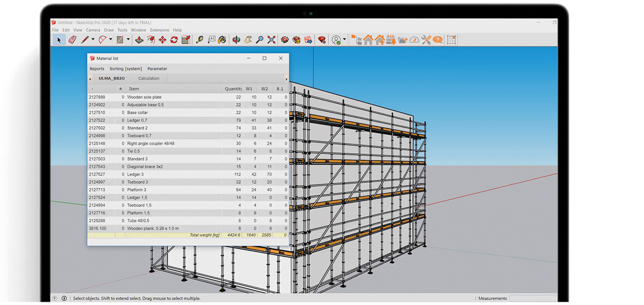644x305 pixels.
Task: Choose the Move tool in toolbar
Action: [x=162, y=40]
